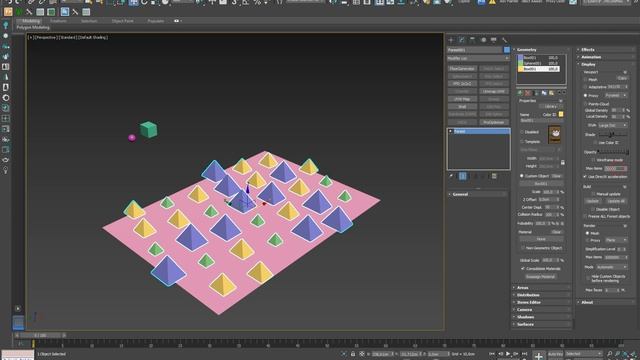Click the Shell modifier button
640x360 pixels.
462,107
